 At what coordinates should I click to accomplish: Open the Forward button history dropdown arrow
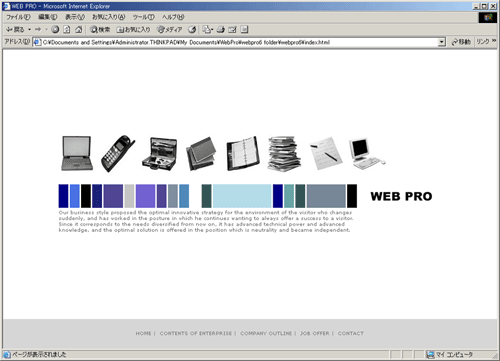[46, 30]
